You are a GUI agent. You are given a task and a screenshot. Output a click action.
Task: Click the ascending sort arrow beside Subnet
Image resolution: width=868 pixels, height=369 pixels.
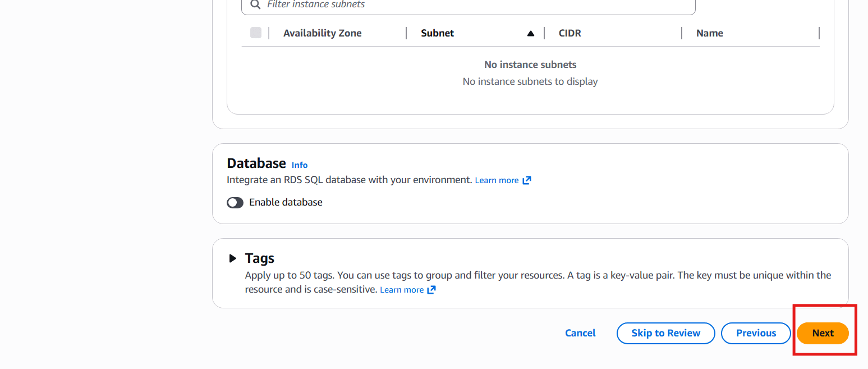(x=530, y=34)
